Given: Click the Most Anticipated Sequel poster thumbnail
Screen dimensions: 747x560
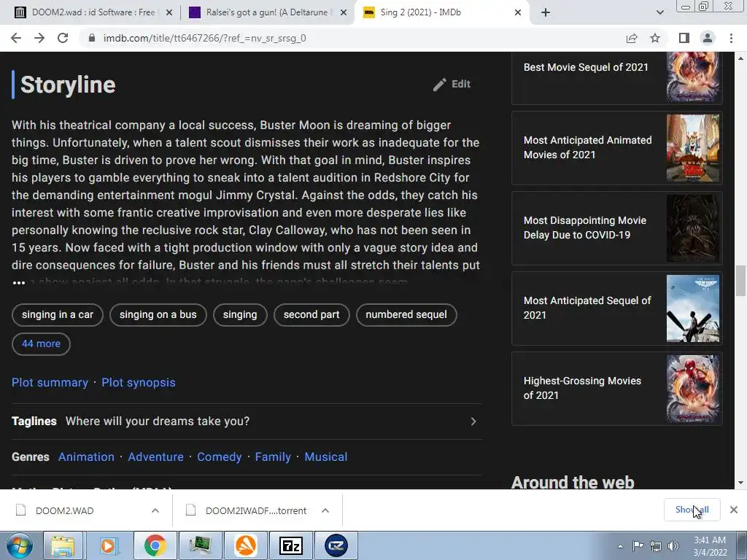Looking at the screenshot, I should 693,308.
